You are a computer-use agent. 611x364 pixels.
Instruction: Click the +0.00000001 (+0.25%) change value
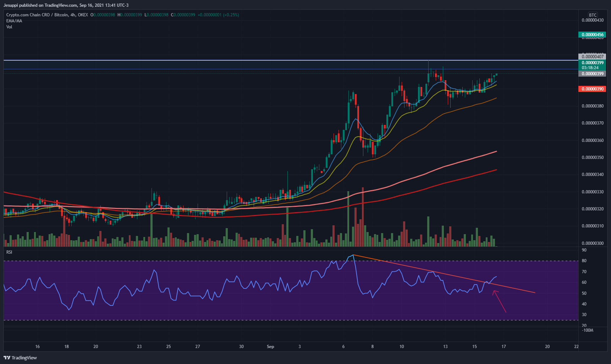pyautogui.click(x=218, y=15)
